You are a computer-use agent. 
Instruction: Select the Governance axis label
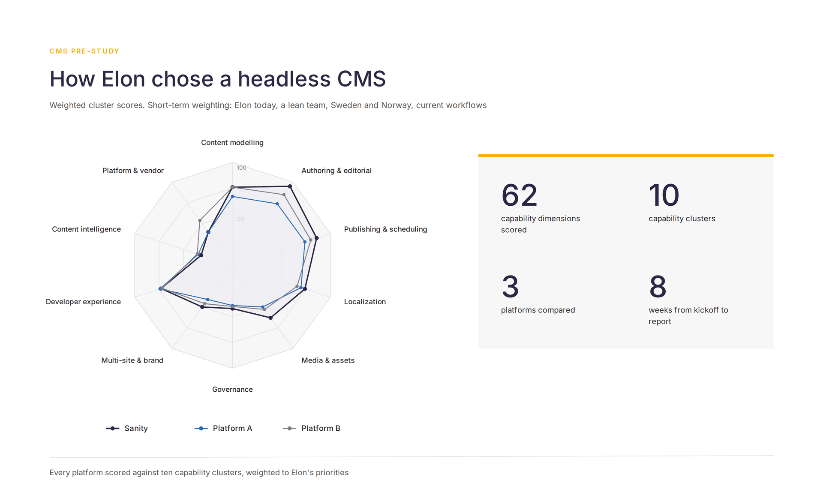232,389
